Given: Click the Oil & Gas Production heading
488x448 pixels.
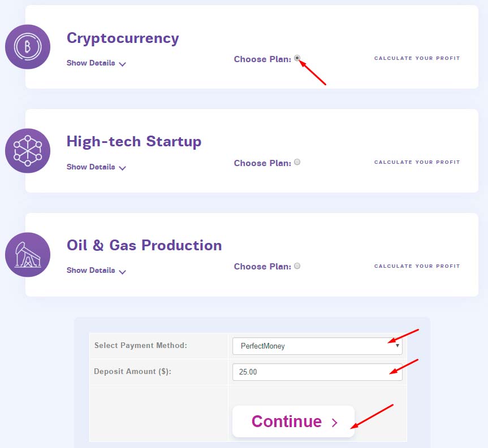Looking at the screenshot, I should [144, 245].
